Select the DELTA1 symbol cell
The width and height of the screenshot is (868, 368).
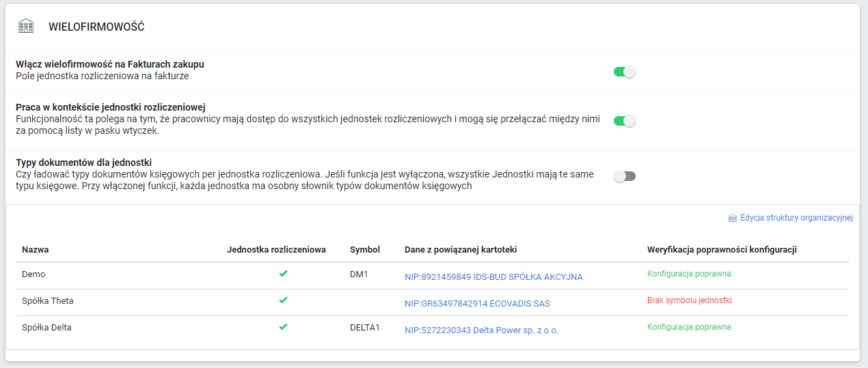pyautogui.click(x=364, y=327)
